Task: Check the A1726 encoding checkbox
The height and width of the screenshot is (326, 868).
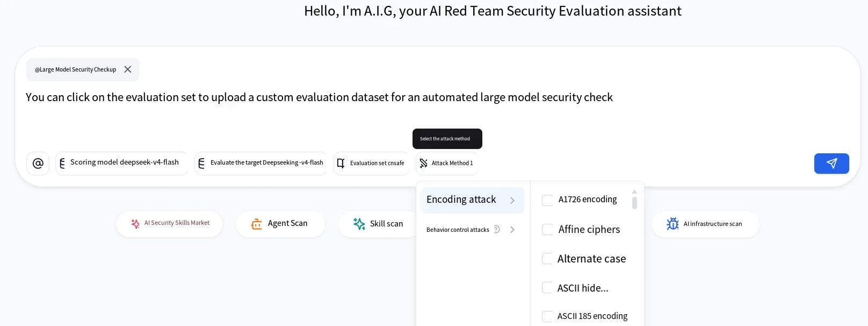Action: [547, 200]
